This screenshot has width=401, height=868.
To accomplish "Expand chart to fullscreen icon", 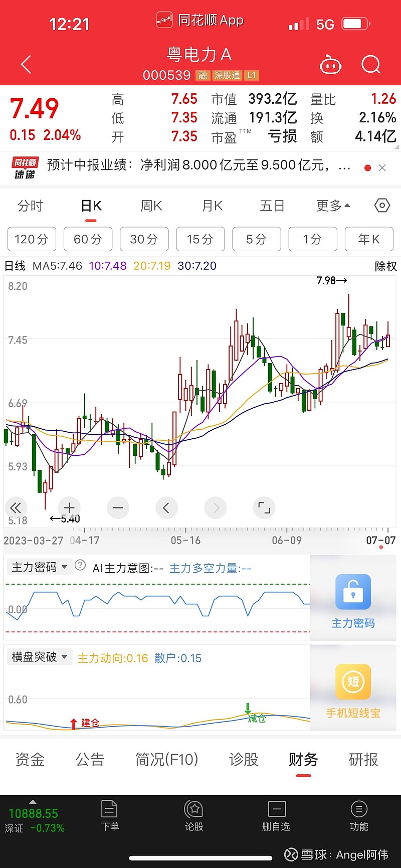I will 264,508.
